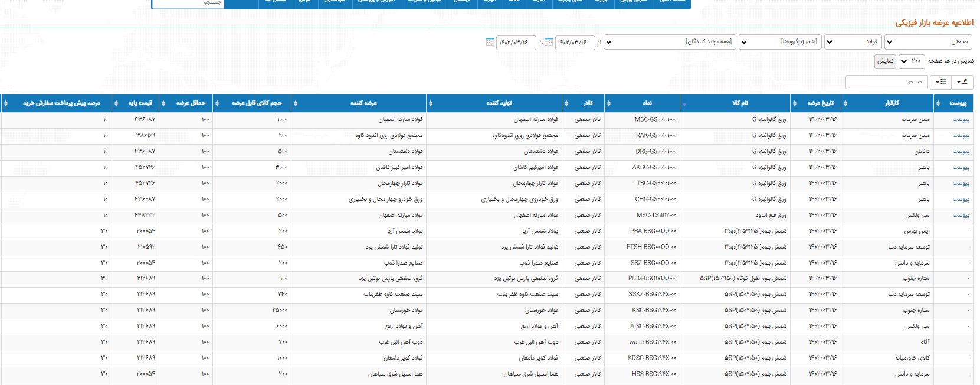Open پیوست link for AKSC-GS۰۰۱۰۱-۰۰ row
Image resolution: width=980 pixels, height=385 pixels.
961,168
